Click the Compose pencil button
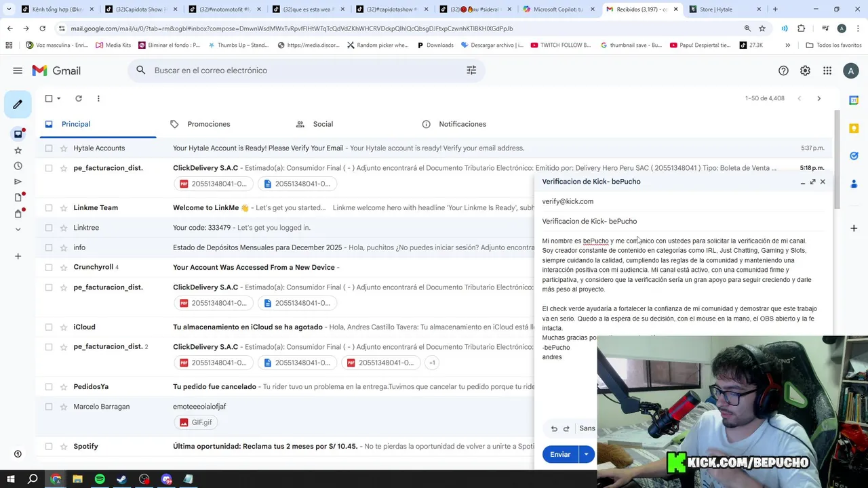The height and width of the screenshot is (488, 868). pyautogui.click(x=18, y=104)
